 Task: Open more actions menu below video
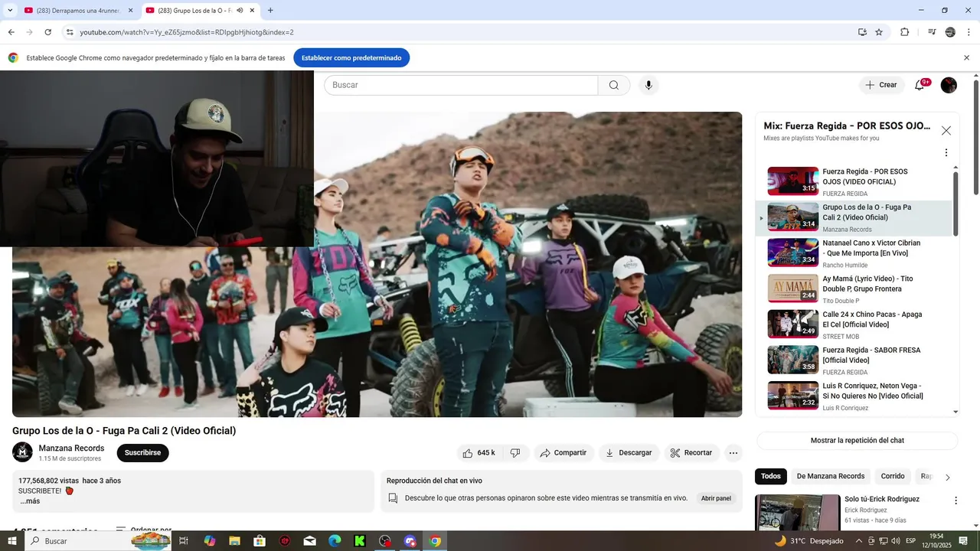coord(733,453)
